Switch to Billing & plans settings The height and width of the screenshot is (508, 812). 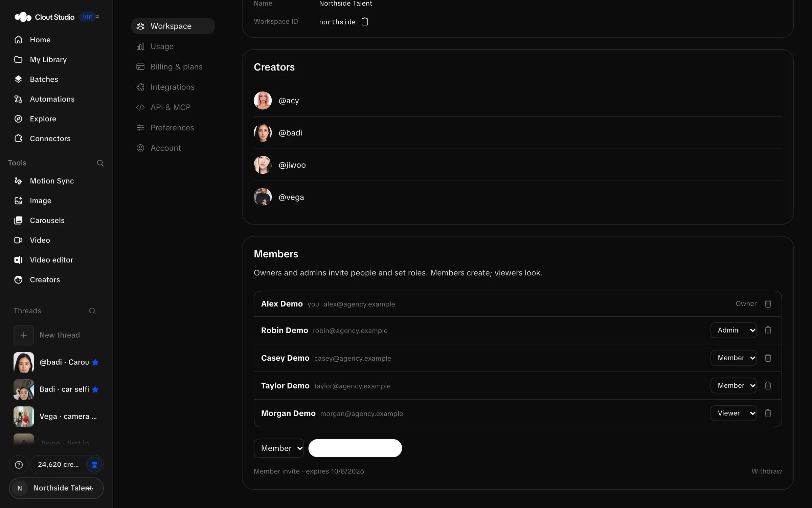click(173, 67)
